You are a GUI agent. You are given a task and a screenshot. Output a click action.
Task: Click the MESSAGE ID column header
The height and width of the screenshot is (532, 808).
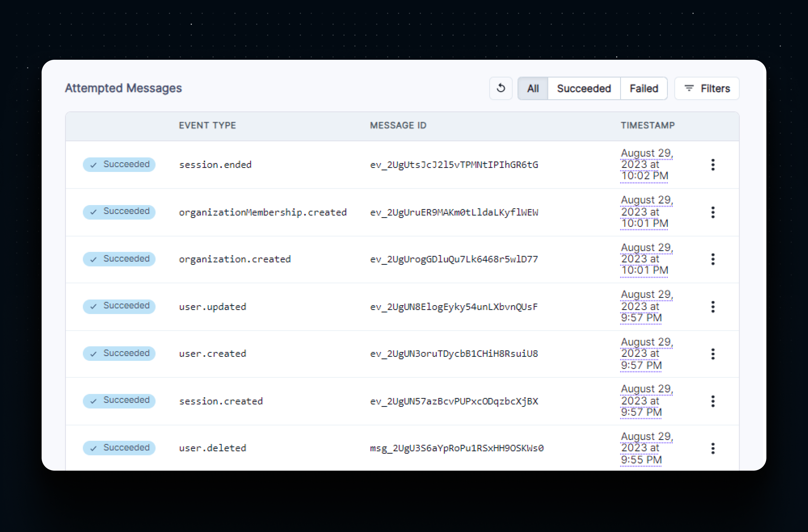coord(398,125)
